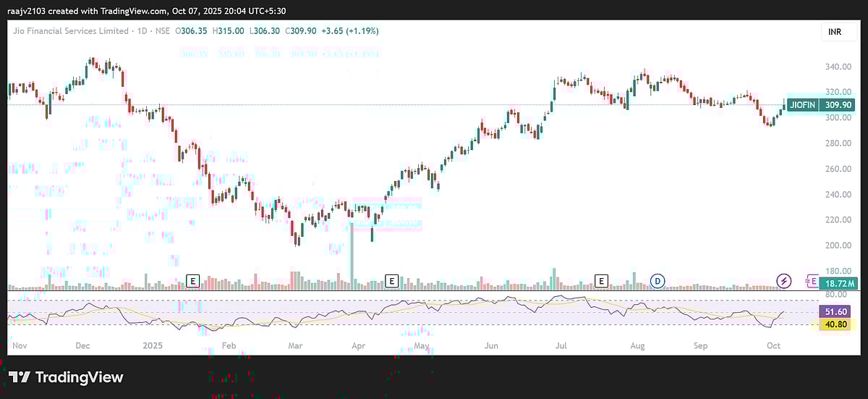The width and height of the screenshot is (868, 399).
Task: Click the tall volume spike bar near April
Action: 352,251
